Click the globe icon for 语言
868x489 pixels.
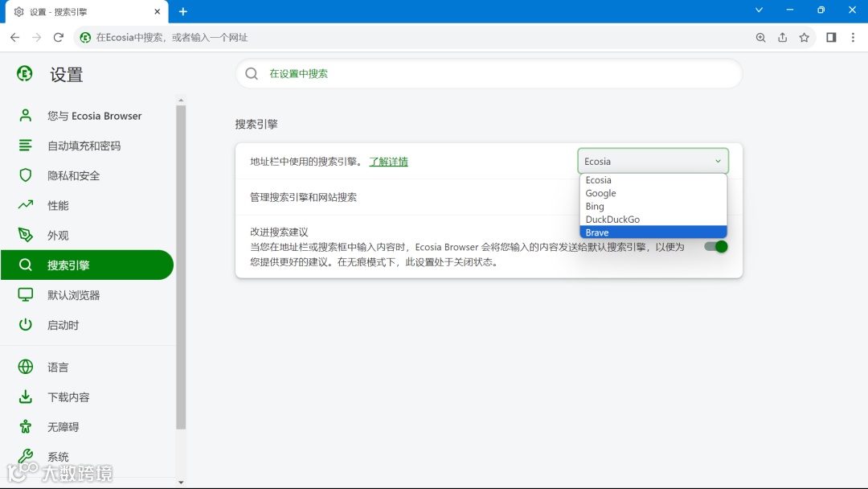coord(26,367)
